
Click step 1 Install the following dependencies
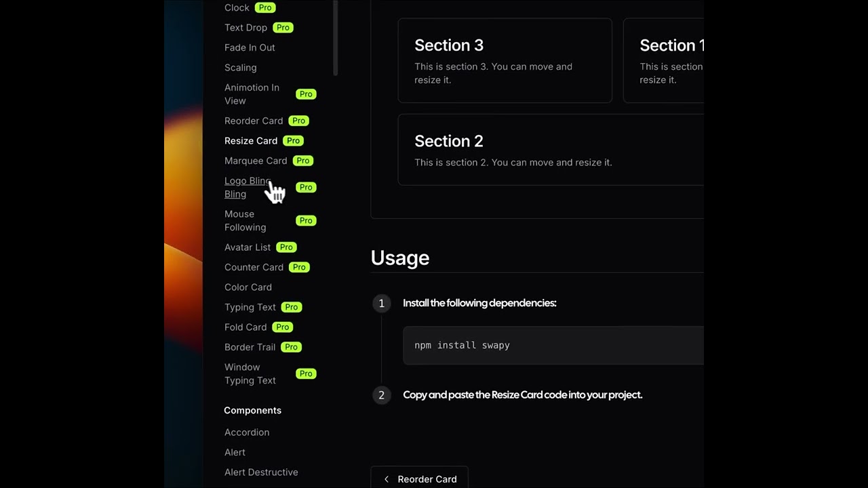(x=479, y=303)
